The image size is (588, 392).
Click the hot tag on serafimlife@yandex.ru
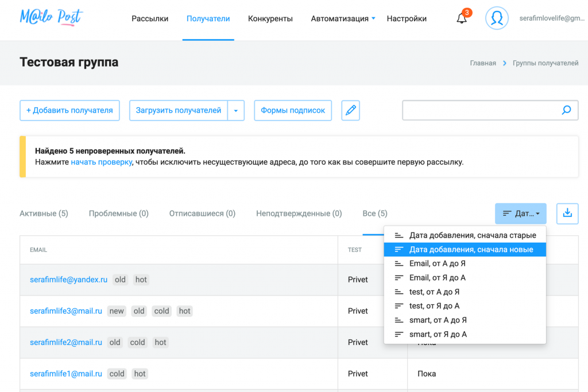coord(141,280)
